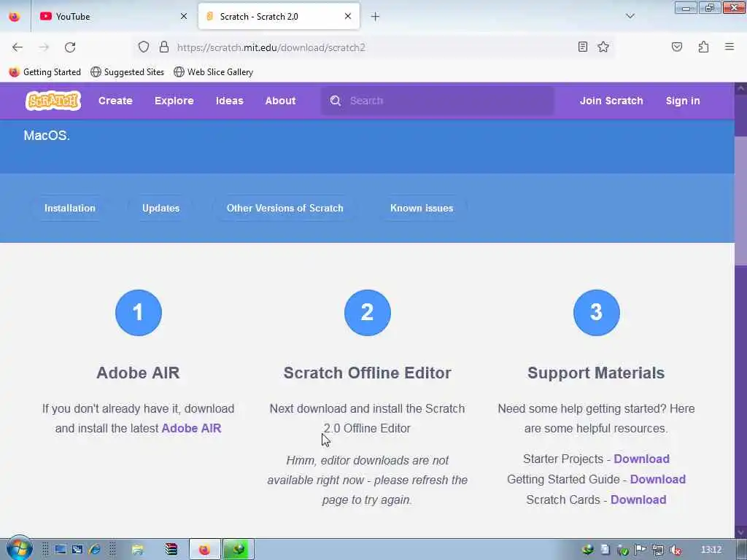Screen dimensions: 747x560
Task: Toggle reader view icon
Action: click(582, 47)
